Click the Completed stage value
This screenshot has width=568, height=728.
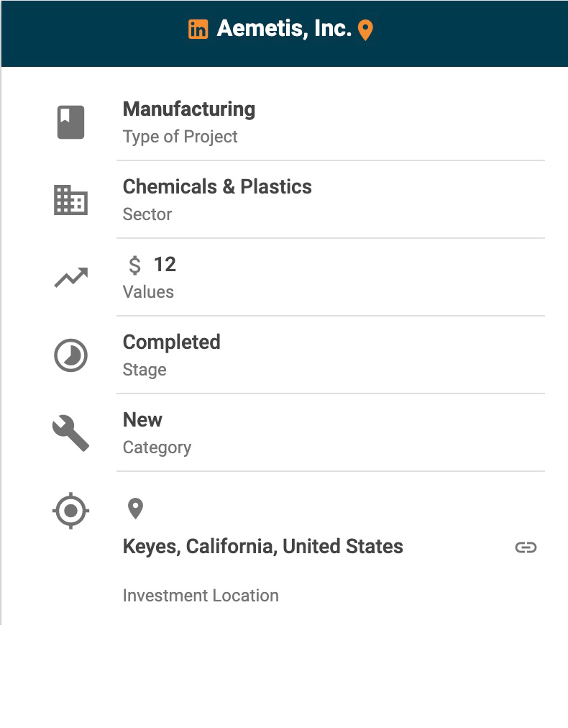(171, 342)
